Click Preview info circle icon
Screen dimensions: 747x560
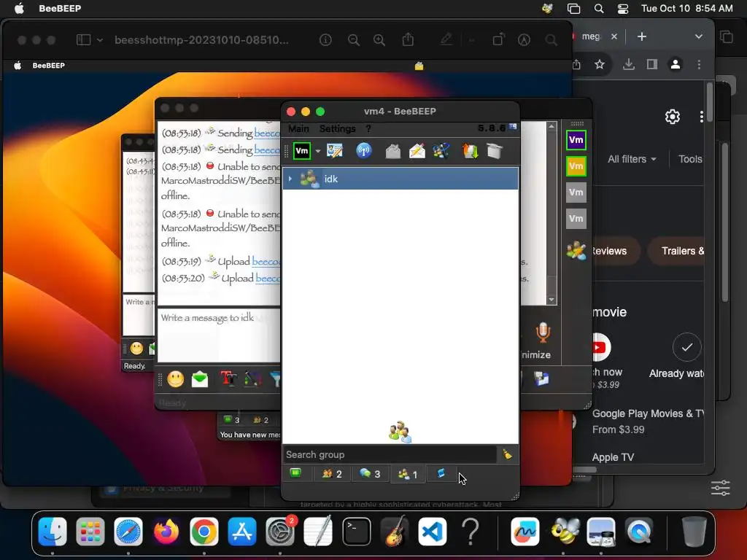[325, 40]
